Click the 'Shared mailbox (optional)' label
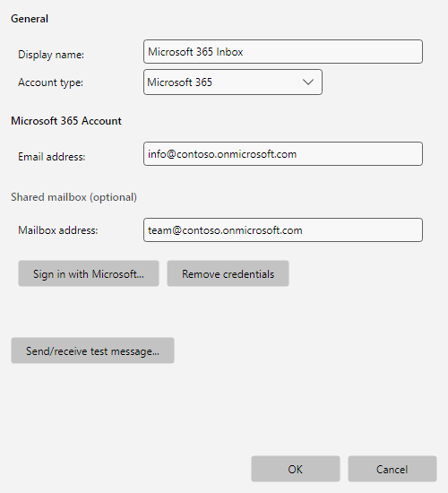Viewport: 448px width, 493px height. 73,197
